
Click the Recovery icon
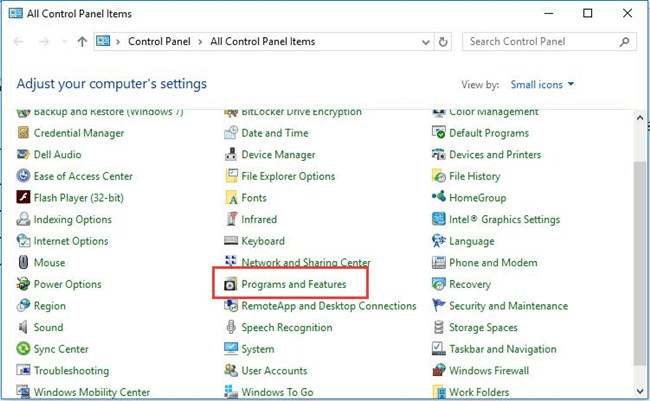click(439, 284)
